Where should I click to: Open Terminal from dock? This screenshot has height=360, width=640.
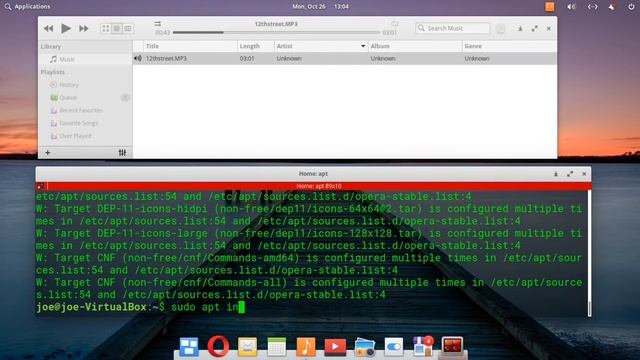(x=452, y=347)
